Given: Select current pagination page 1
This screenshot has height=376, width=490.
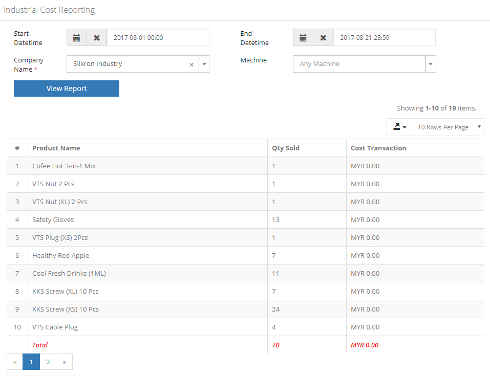Looking at the screenshot, I should (31, 362).
